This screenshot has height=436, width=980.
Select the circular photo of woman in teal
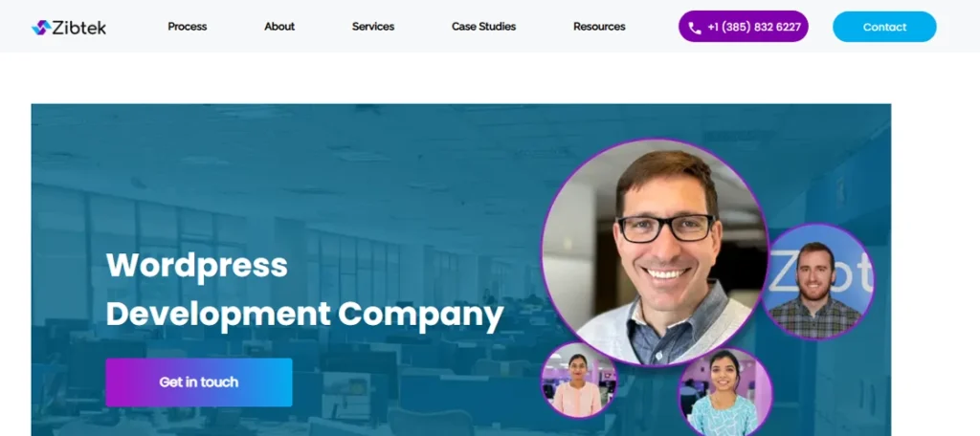click(x=725, y=394)
